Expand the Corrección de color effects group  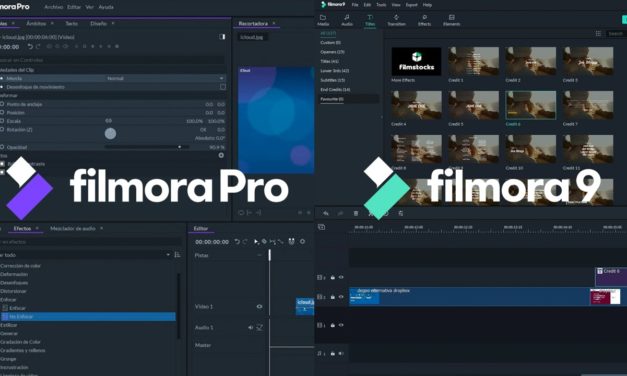20,266
